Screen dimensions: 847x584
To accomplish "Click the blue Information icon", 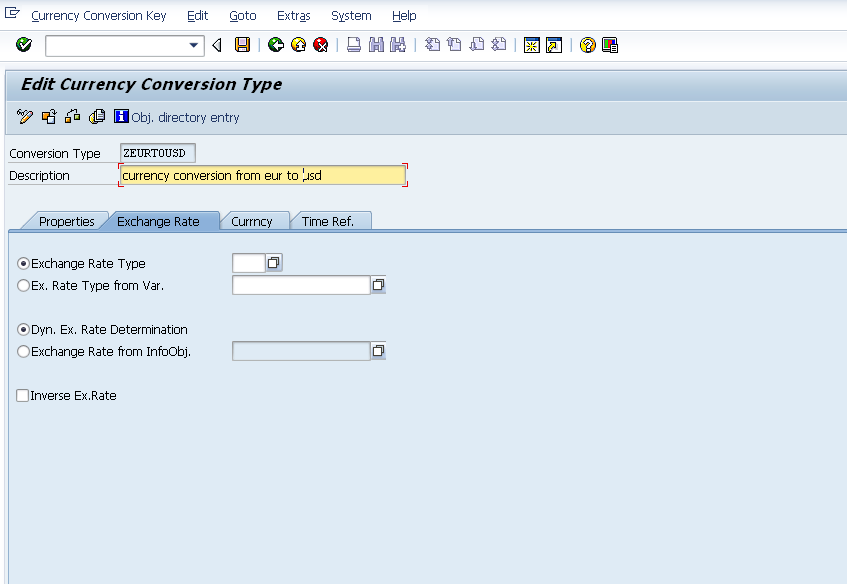I will pos(121,116).
